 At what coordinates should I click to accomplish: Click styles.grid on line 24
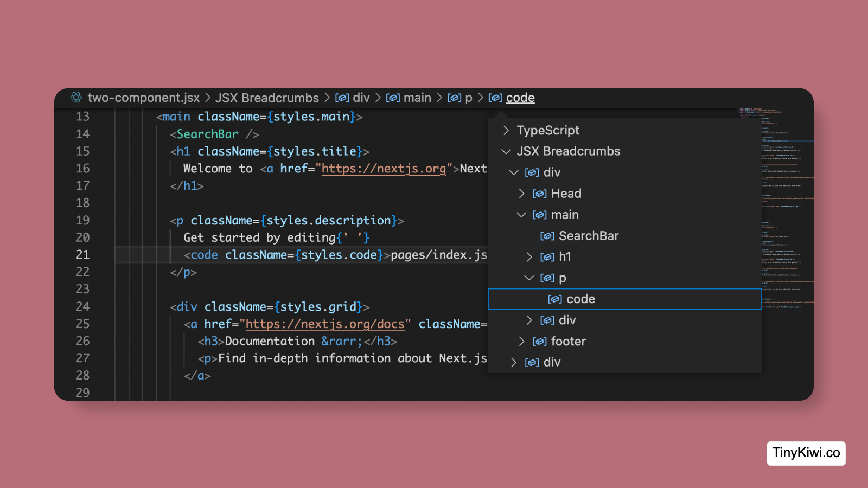(x=318, y=307)
